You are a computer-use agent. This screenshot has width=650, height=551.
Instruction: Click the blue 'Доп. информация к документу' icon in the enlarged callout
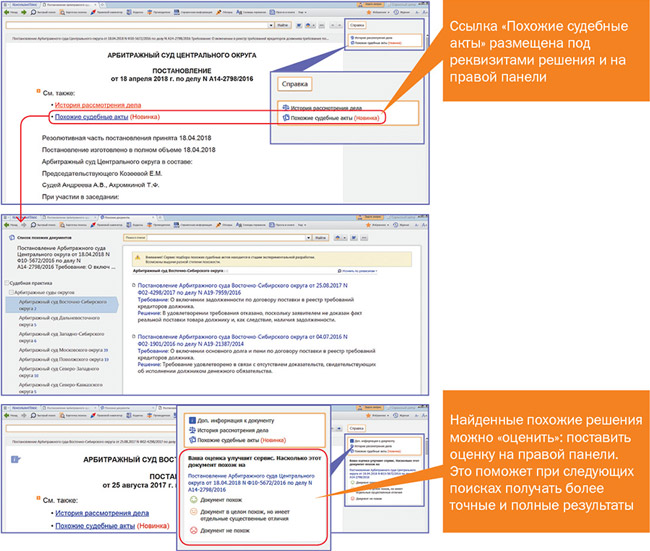(x=192, y=420)
